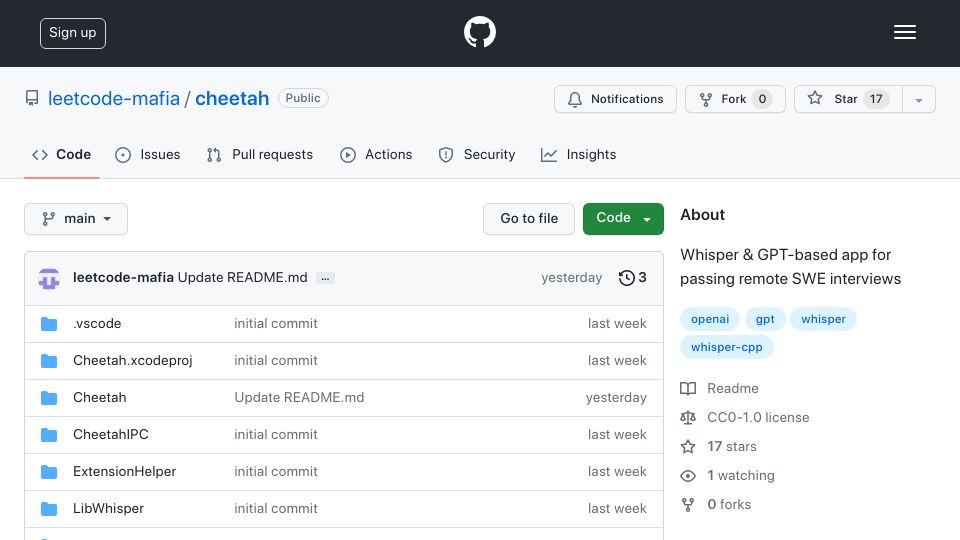Open the hamburger navigation menu

click(904, 32)
